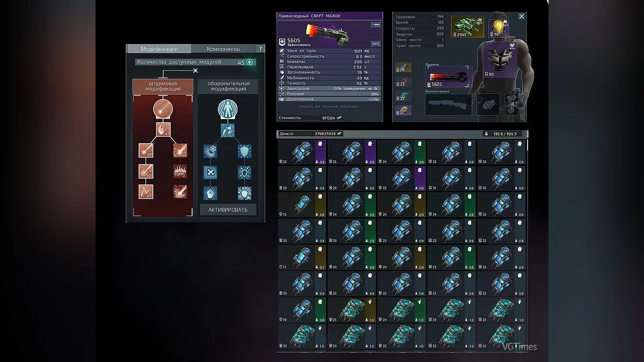
Task: Select the level 25 glove module
Action: click(x=352, y=310)
